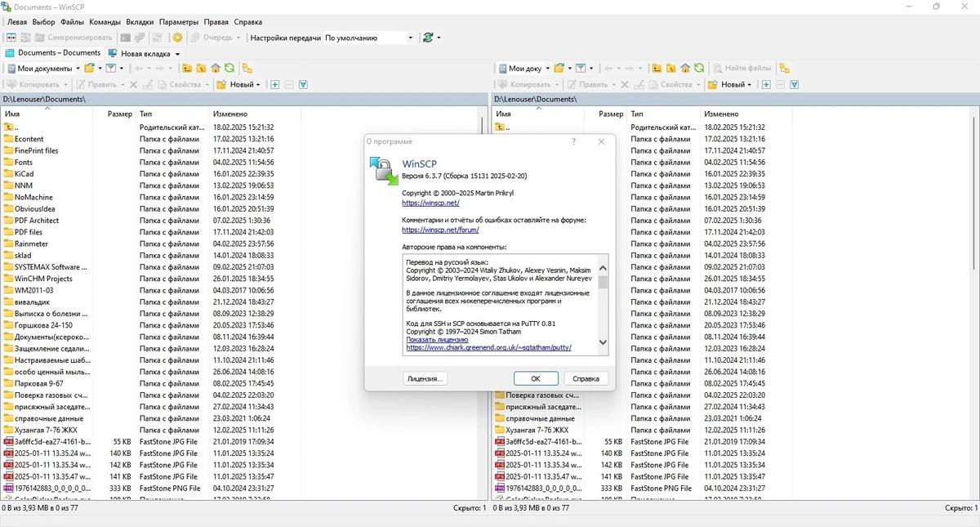Sort left panel by Изменено column

pos(255,114)
